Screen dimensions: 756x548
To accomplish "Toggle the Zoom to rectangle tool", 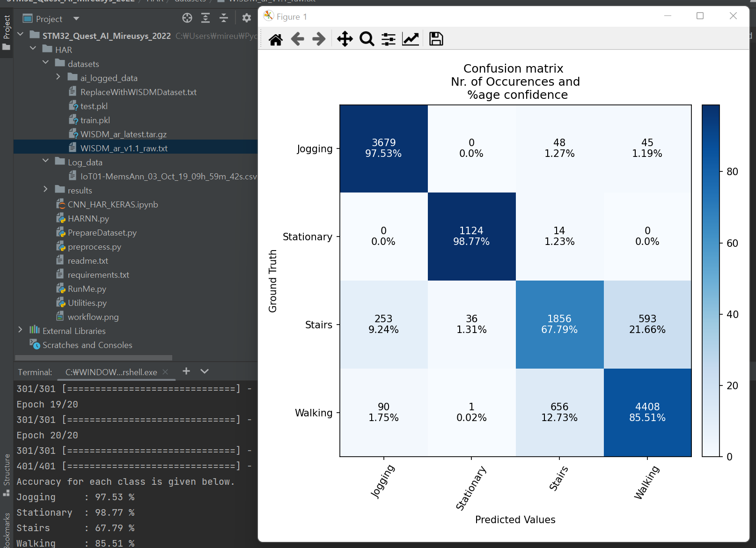I will tap(367, 39).
